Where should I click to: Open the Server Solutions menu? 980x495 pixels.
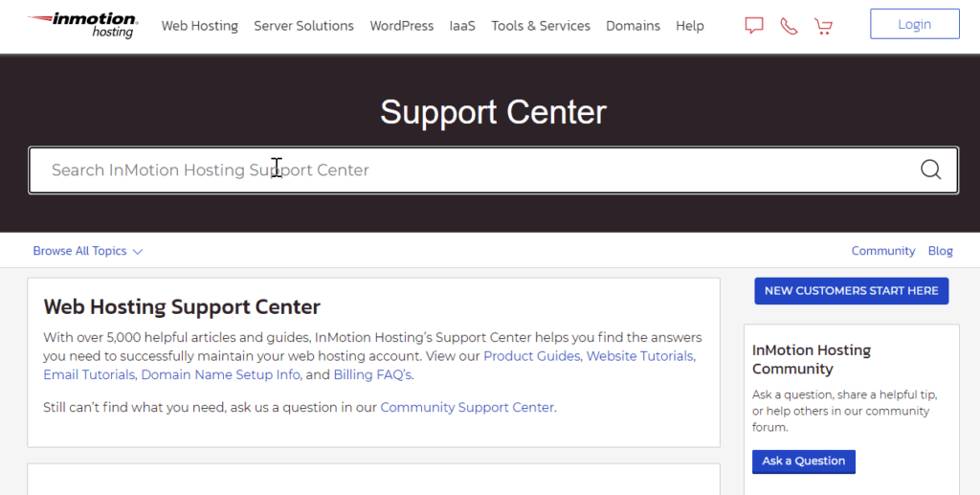coord(303,26)
